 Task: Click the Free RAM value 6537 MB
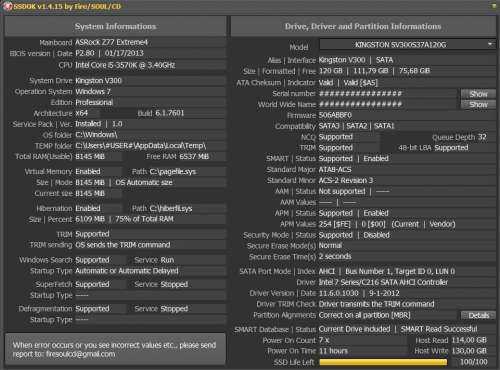[194, 157]
